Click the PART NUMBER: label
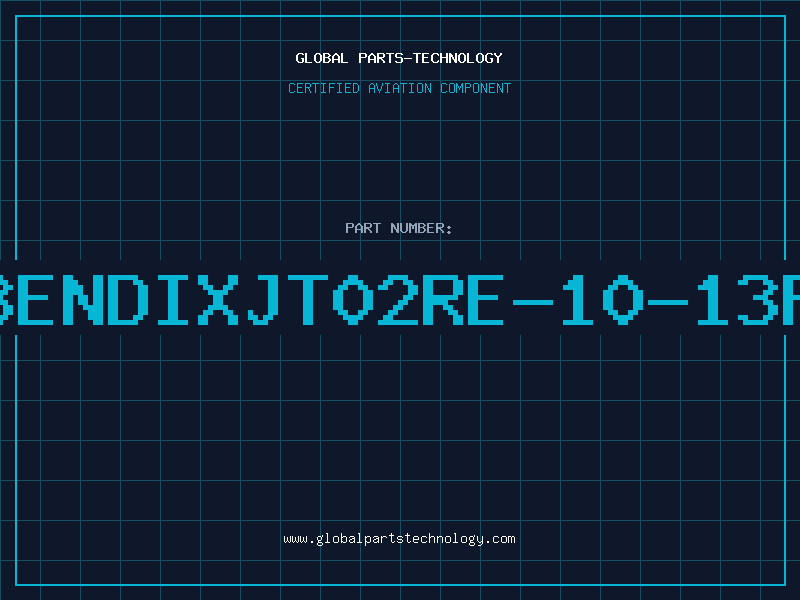The width and height of the screenshot is (800, 600). coord(399,228)
